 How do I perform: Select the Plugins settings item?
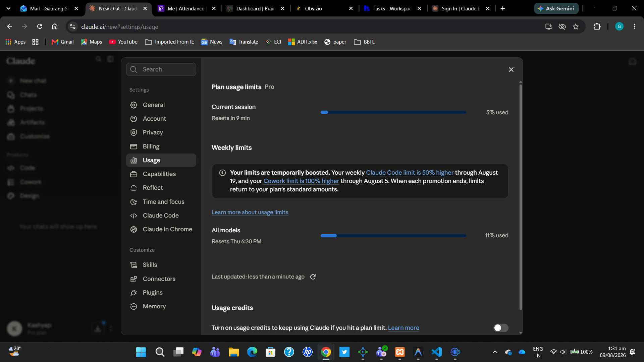(x=161, y=293)
